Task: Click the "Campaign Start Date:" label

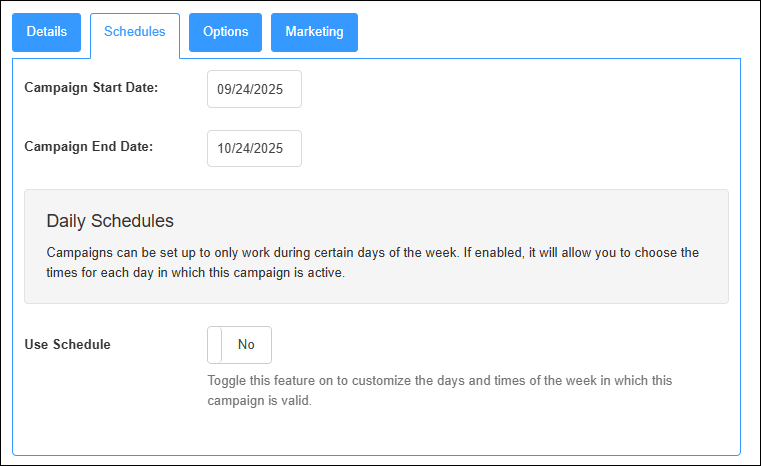Action: 91,87
